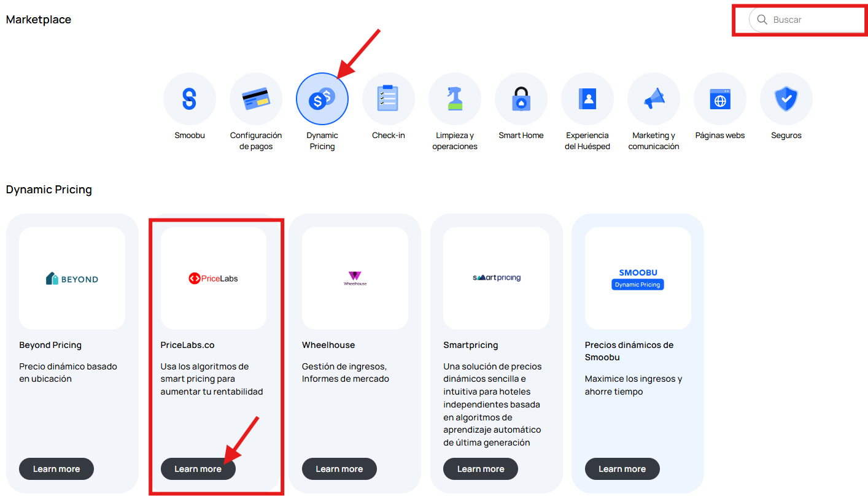Click the Seguros category label

click(x=786, y=136)
